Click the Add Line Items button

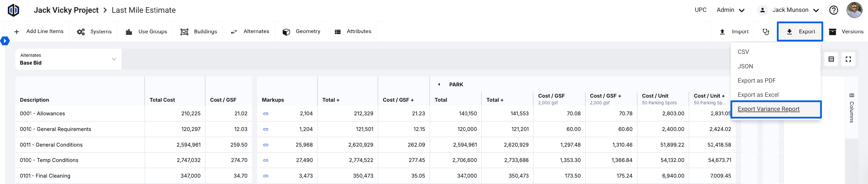(x=39, y=31)
